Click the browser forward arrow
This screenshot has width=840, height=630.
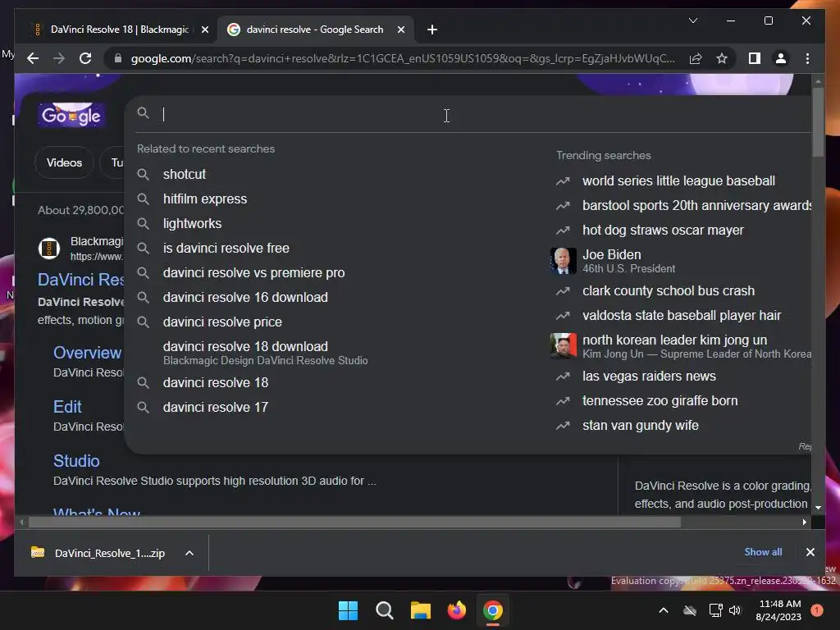(x=59, y=58)
